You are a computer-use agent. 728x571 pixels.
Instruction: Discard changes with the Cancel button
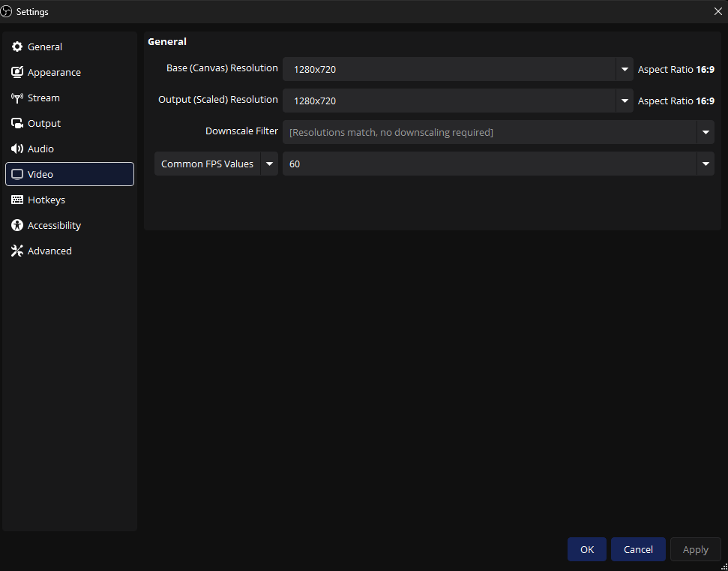[x=638, y=549]
